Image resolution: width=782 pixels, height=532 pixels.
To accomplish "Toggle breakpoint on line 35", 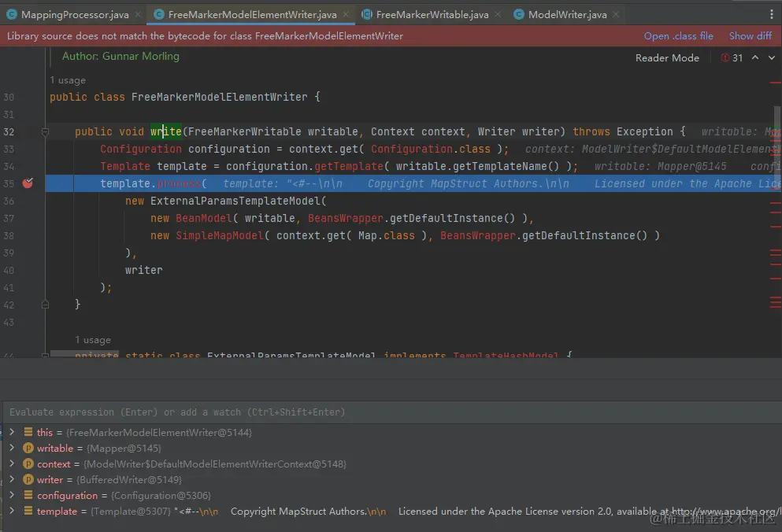I will [x=28, y=183].
